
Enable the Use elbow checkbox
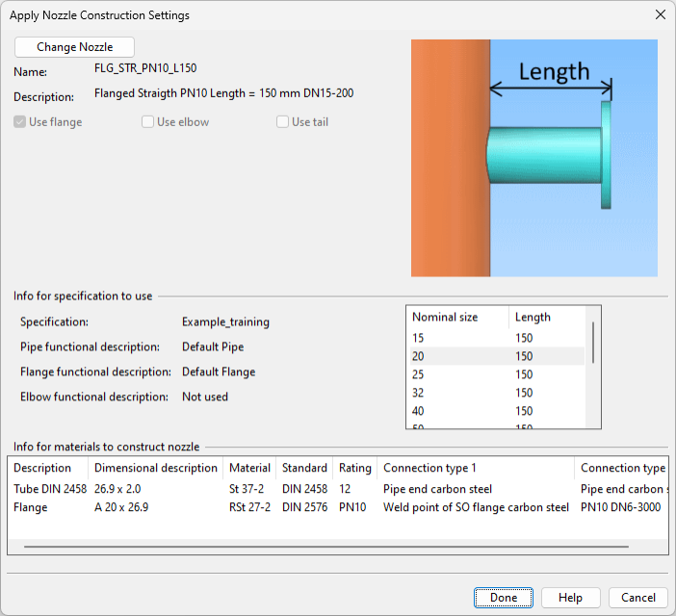(x=148, y=122)
